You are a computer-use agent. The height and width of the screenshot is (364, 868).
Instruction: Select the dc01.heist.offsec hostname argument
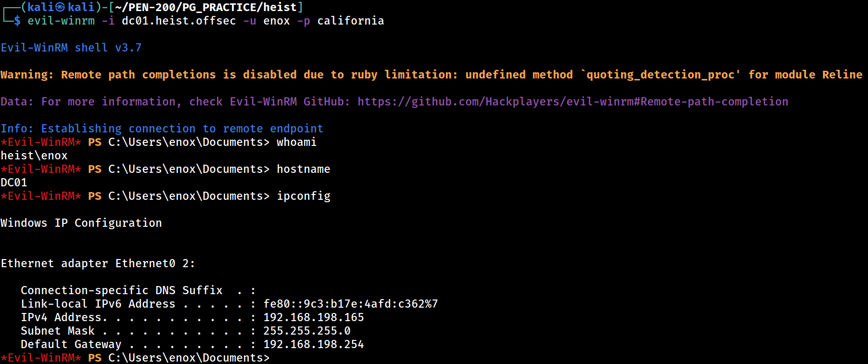[x=179, y=21]
